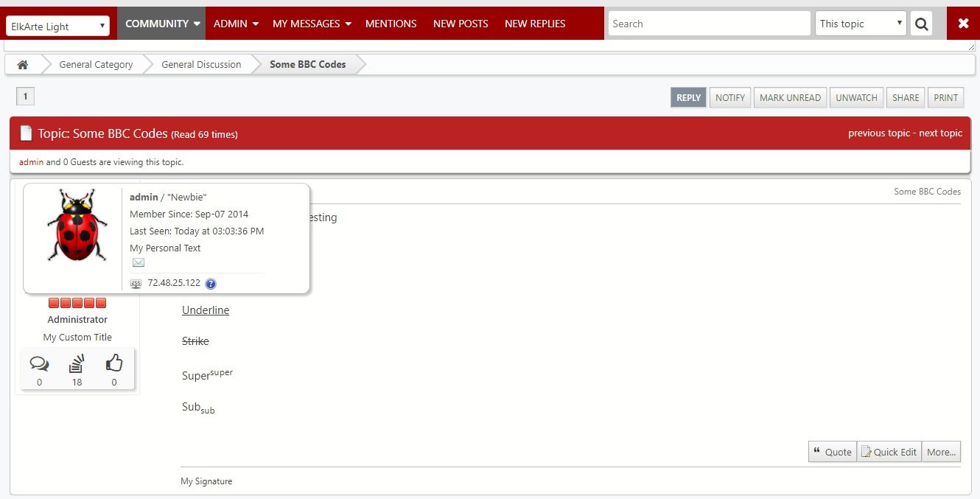This screenshot has height=499, width=980.
Task: Click the home icon in breadcrumb
Action: click(23, 64)
